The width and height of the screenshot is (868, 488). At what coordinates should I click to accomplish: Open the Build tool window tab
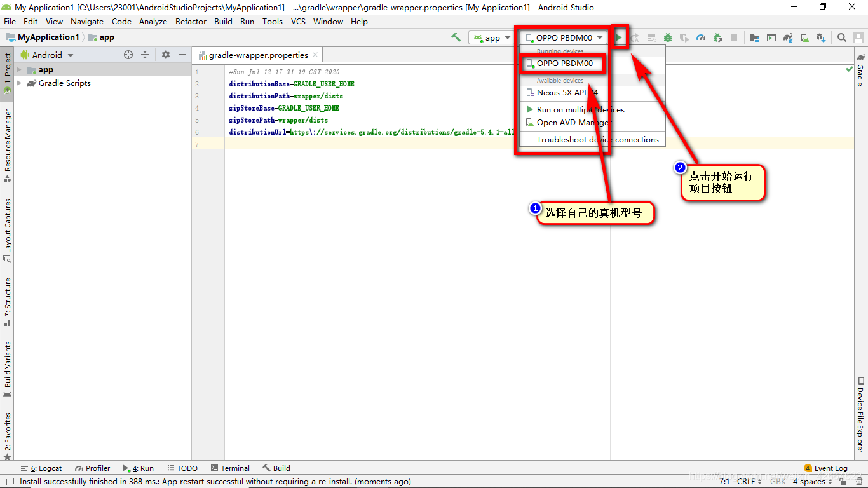coord(276,468)
